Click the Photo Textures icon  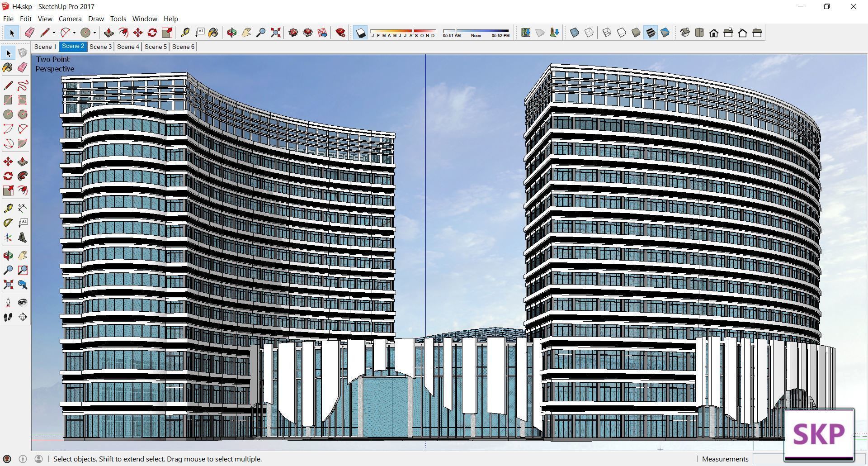pyautogui.click(x=554, y=33)
